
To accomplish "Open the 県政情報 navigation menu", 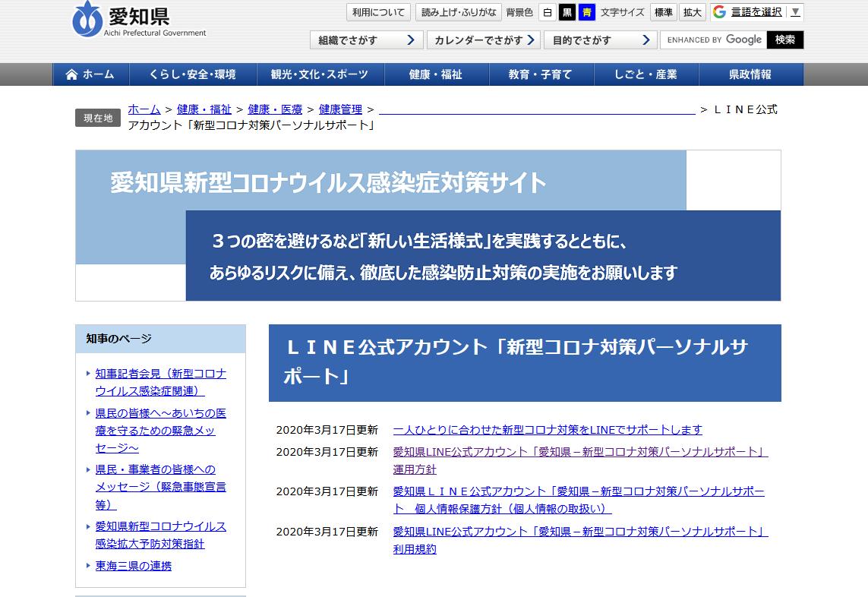I will 750,74.
